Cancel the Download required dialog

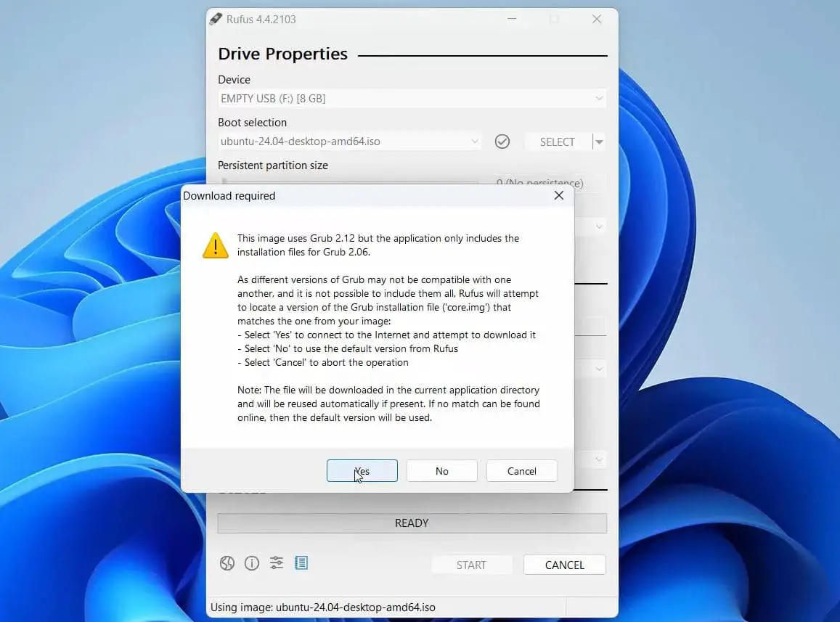522,471
